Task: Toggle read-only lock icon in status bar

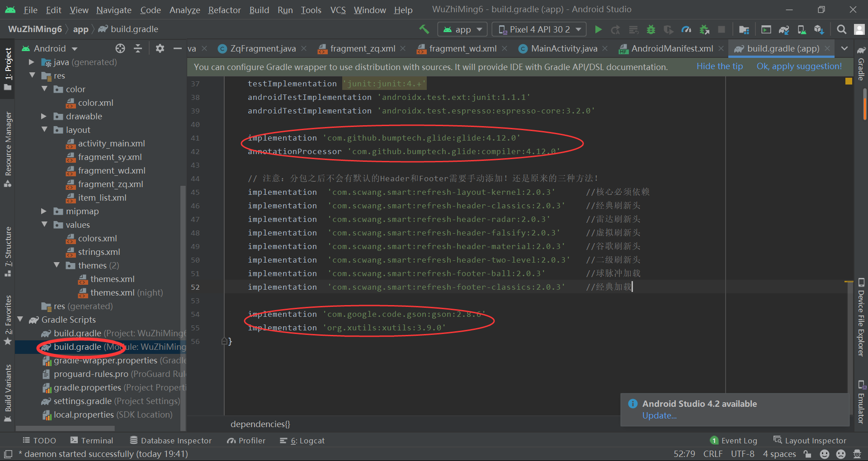Action: coord(807,454)
